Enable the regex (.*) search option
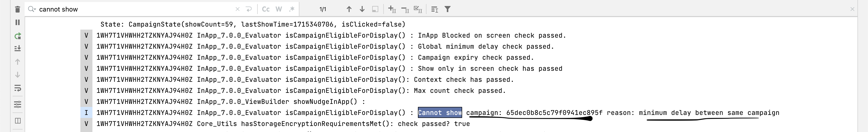The image size is (868, 132). pos(292,9)
